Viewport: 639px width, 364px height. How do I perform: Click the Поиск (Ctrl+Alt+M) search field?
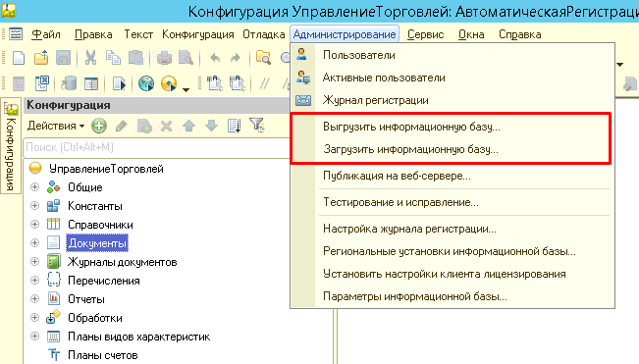[x=156, y=147]
